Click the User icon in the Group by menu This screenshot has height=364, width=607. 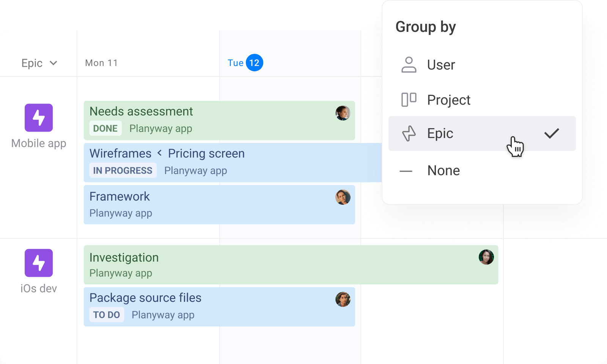pyautogui.click(x=409, y=64)
